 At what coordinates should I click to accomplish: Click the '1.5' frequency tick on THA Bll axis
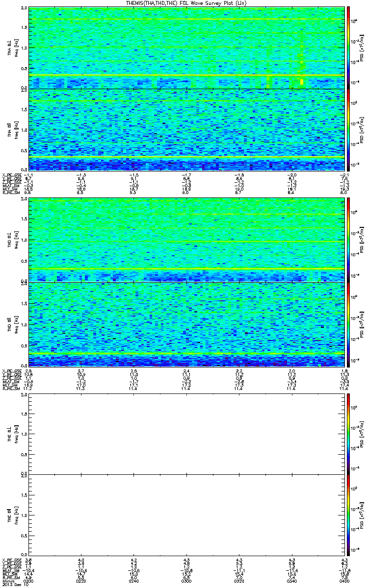coord(24,109)
